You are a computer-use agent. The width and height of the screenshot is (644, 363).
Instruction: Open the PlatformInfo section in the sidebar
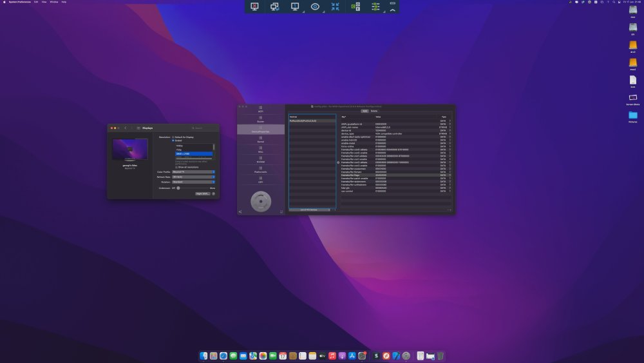[x=260, y=170]
